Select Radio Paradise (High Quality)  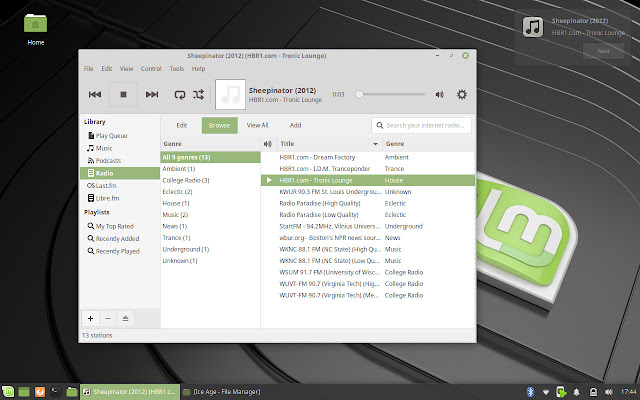(x=368, y=203)
